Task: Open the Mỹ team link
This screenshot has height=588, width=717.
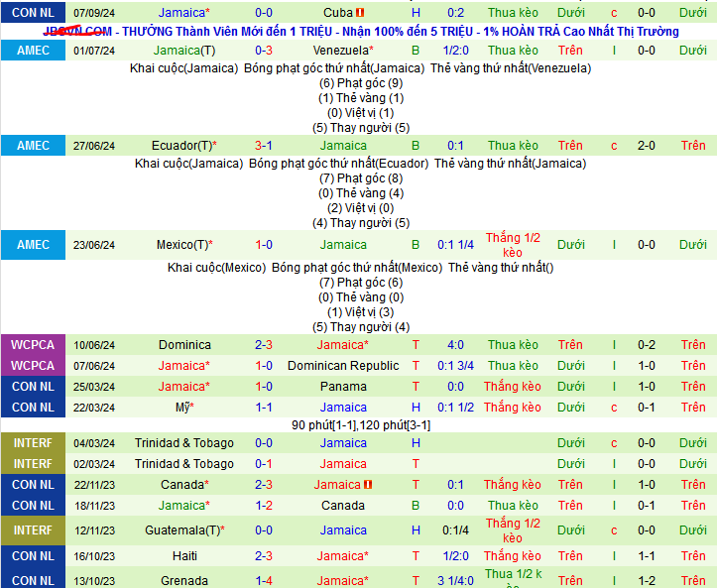Action: (184, 408)
